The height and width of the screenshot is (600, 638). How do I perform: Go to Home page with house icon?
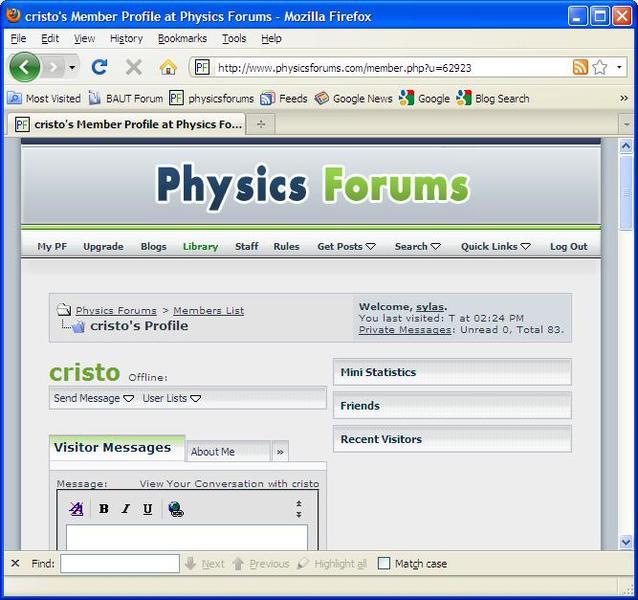tap(168, 67)
